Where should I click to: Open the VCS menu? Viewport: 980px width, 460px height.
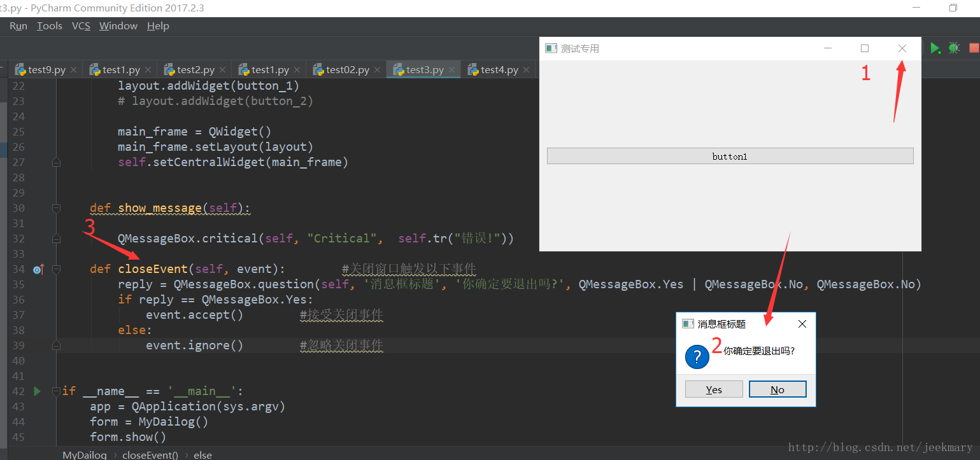81,25
